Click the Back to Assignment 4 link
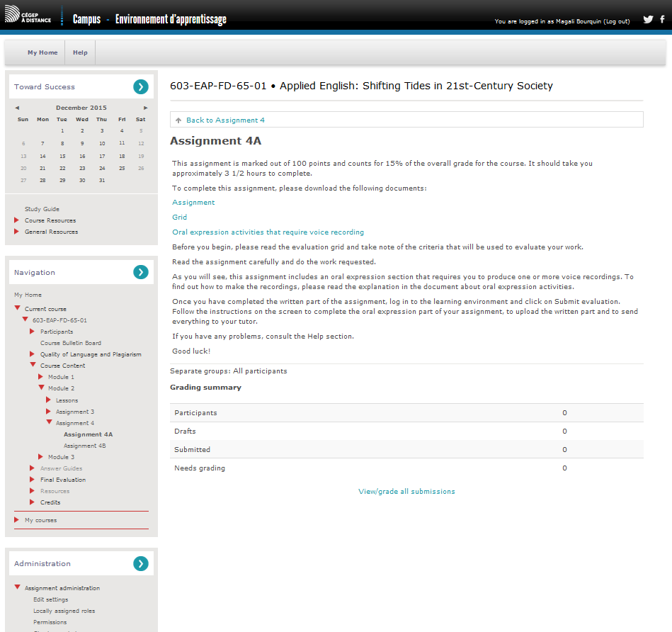The width and height of the screenshot is (672, 632). (225, 120)
